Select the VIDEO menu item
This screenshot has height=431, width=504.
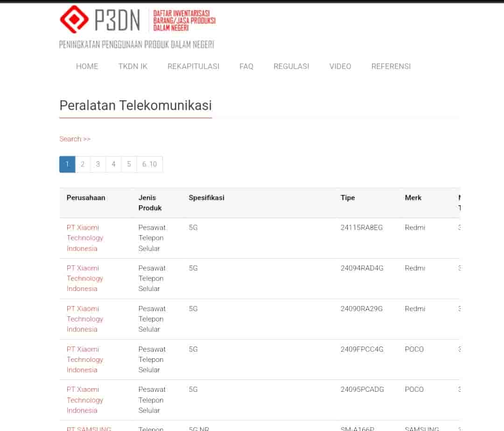[x=340, y=66]
